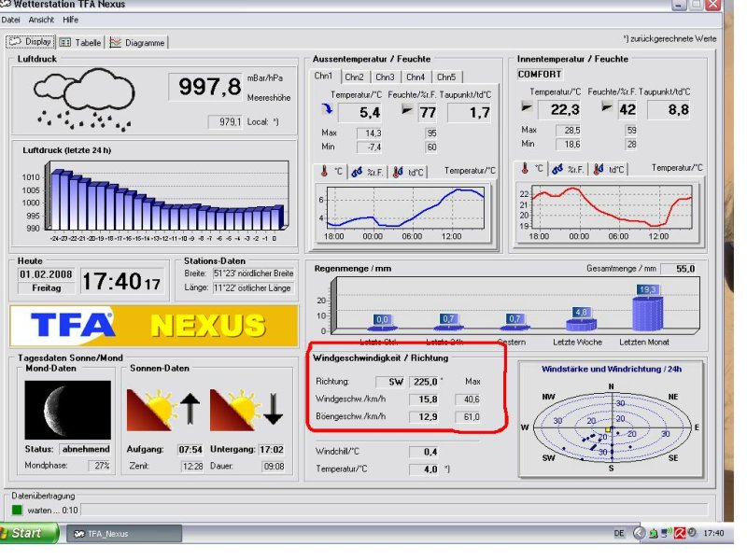
Task: Select outdoor channel Chn4 tab
Action: (x=416, y=77)
